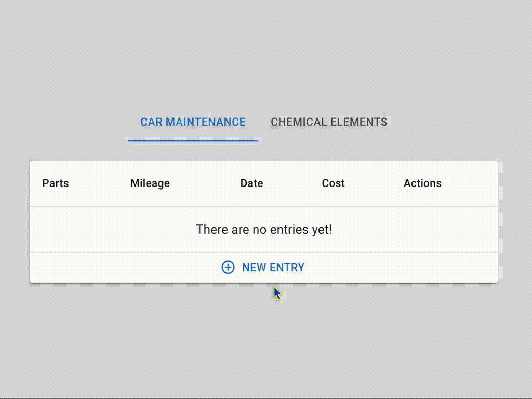
Task: Click the Actions column header
Action: tap(422, 183)
